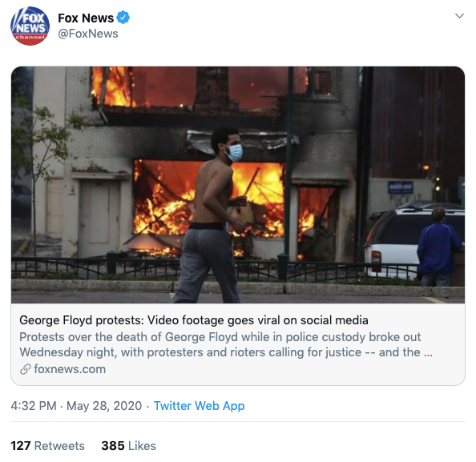Open the Twitter Web App source link
The height and width of the screenshot is (462, 476).
pos(200,406)
